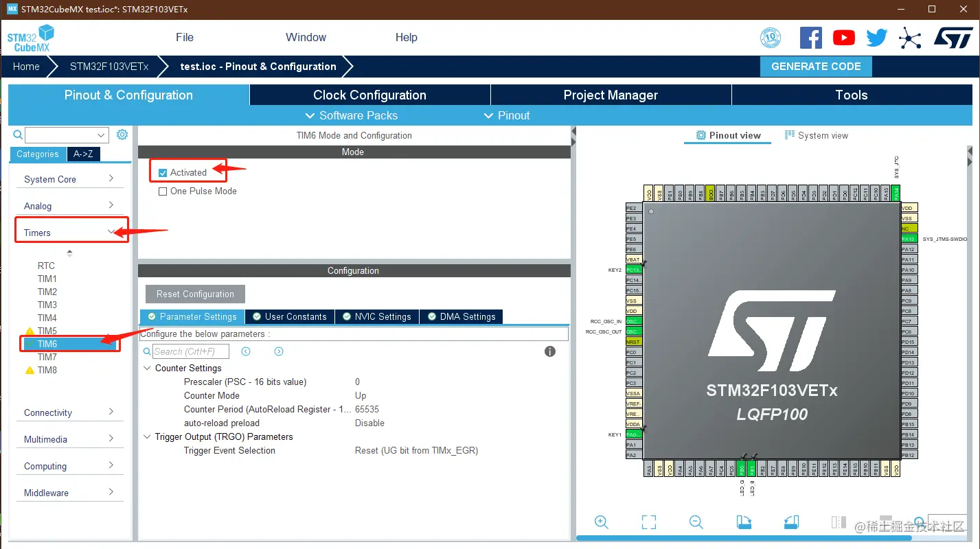This screenshot has height=549, width=980.
Task: Open the ST community network icon
Action: click(x=910, y=38)
